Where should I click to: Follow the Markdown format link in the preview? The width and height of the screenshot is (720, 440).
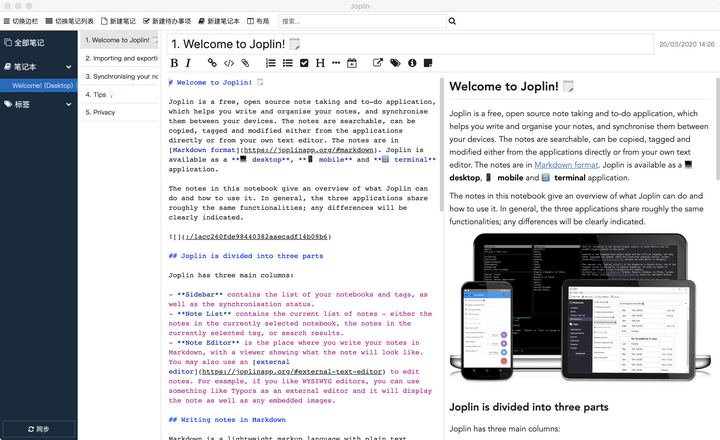[x=566, y=165]
